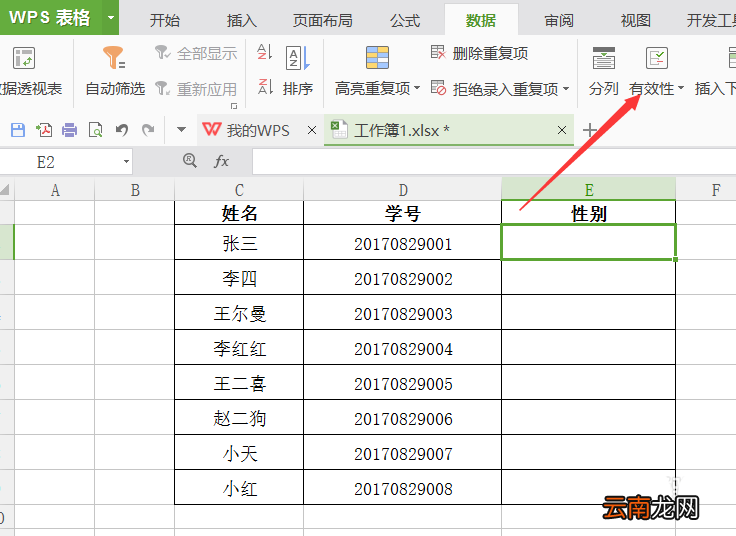Image resolution: width=736 pixels, height=536 pixels.
Task: Select the 性别 header cell
Action: pyautogui.click(x=589, y=213)
